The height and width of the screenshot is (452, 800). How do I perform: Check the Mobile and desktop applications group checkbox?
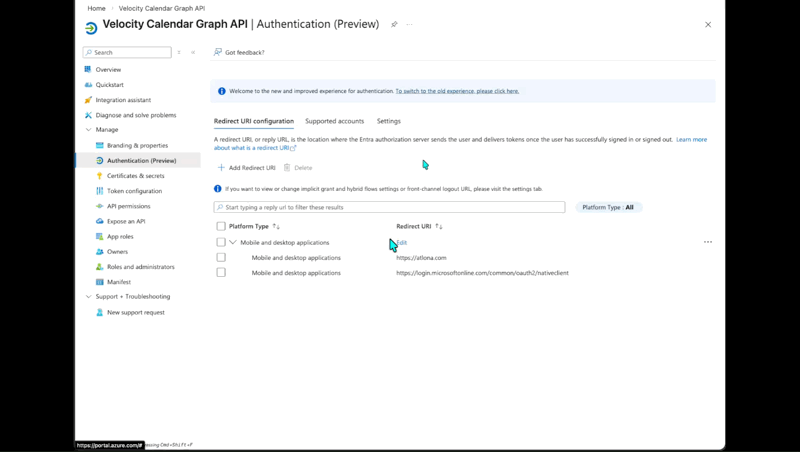221,242
